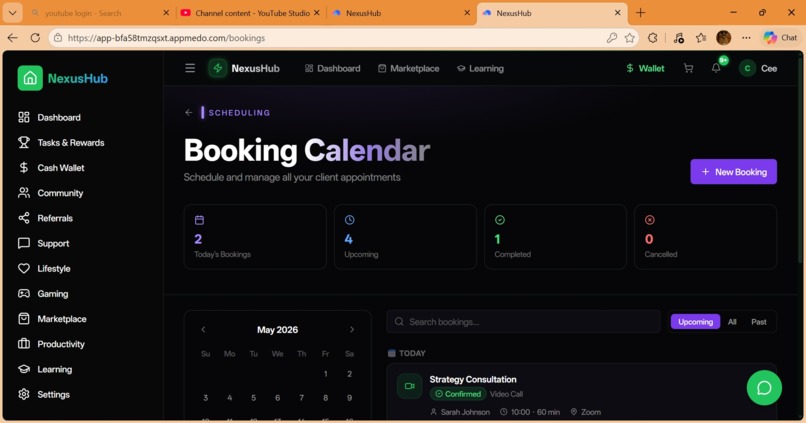Click the Today's Bookings stat card
The image size is (806, 423).
point(255,237)
